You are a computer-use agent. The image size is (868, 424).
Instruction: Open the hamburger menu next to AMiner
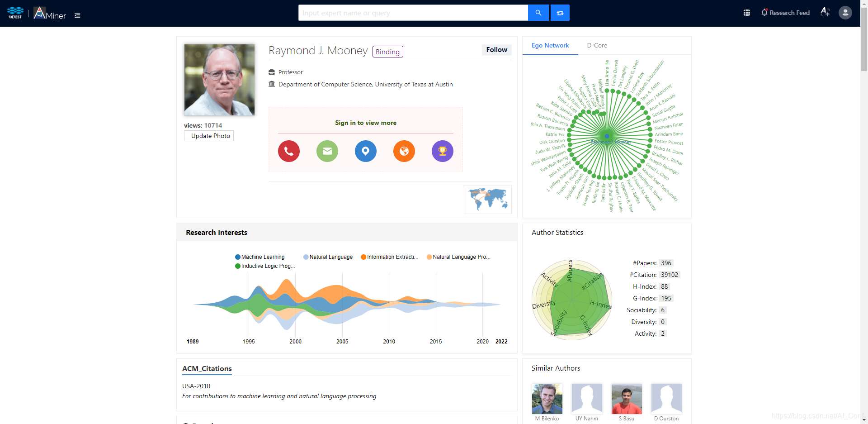tap(77, 15)
